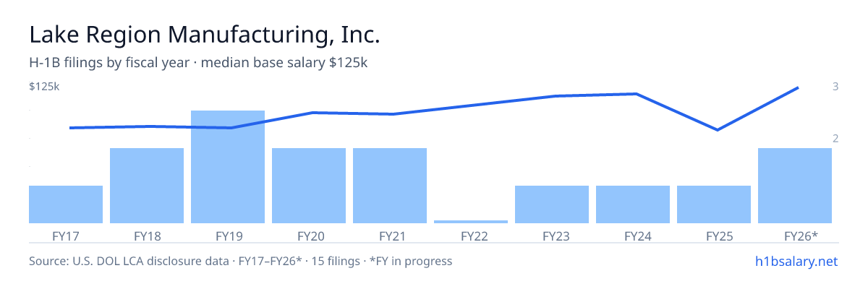Click the tallest bar for FY19
Screen dimensions: 868x289
pyautogui.click(x=228, y=167)
